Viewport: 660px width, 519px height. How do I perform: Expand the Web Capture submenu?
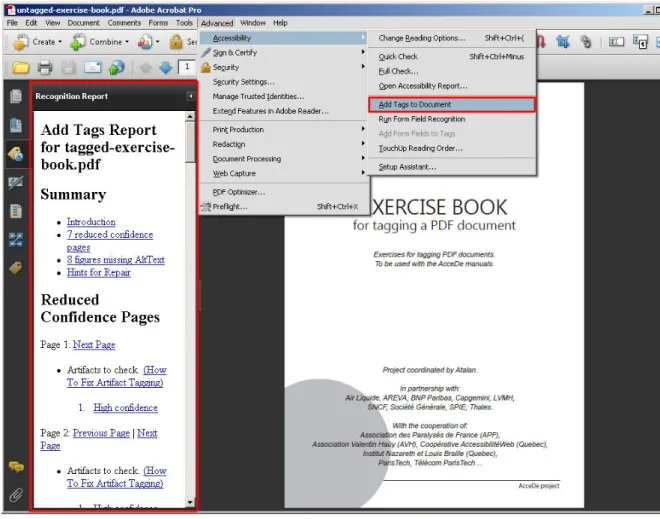tap(363, 173)
